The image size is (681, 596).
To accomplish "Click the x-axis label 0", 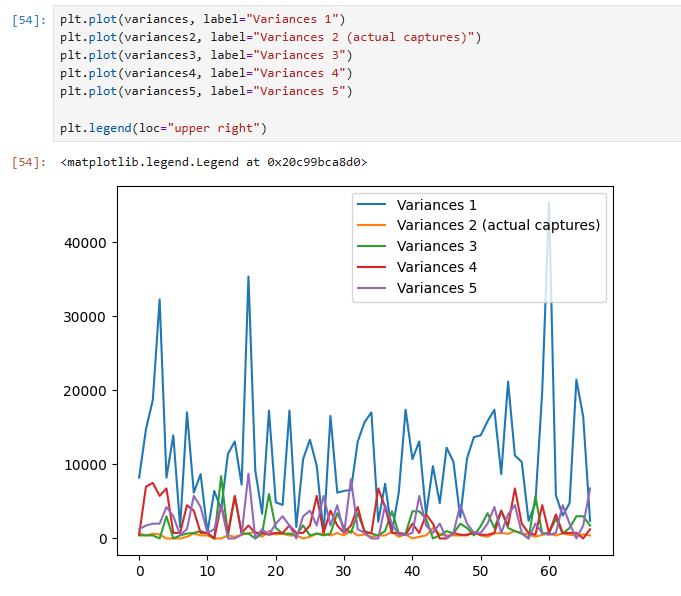I will (x=140, y=571).
